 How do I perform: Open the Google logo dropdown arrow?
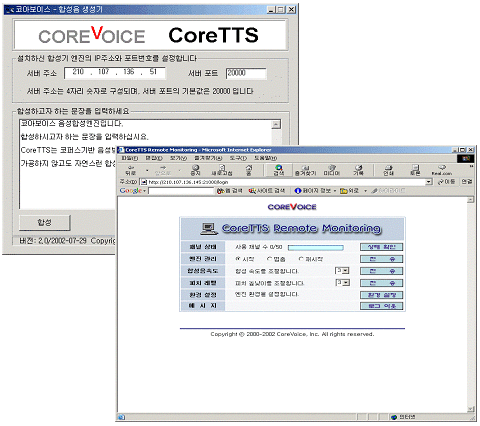click(x=144, y=191)
